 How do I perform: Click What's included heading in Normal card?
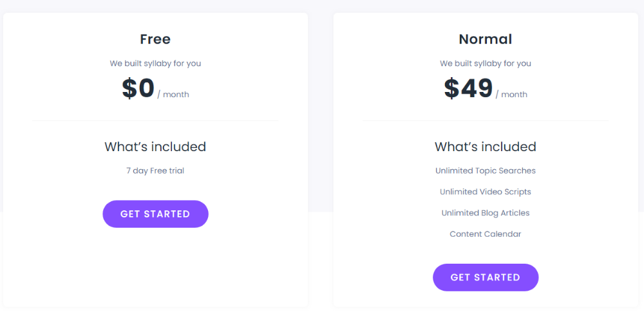tap(486, 147)
